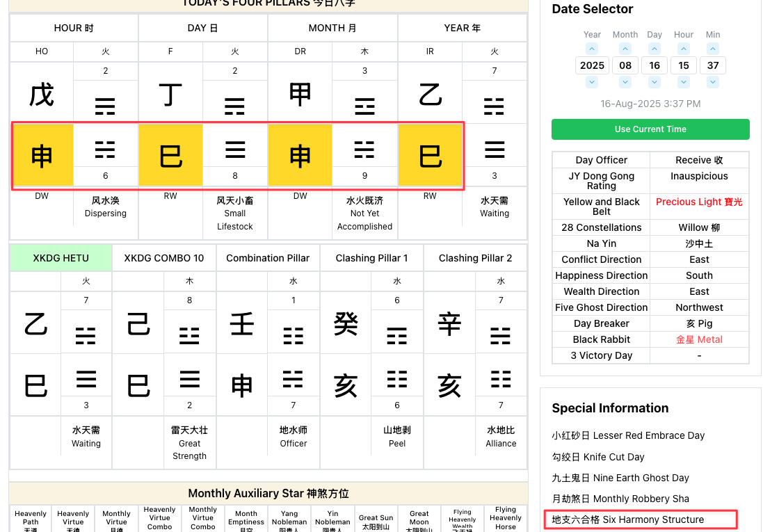Viewport: 763px width, 532px height.
Task: Click the YEAR 年 column header
Action: click(x=463, y=29)
